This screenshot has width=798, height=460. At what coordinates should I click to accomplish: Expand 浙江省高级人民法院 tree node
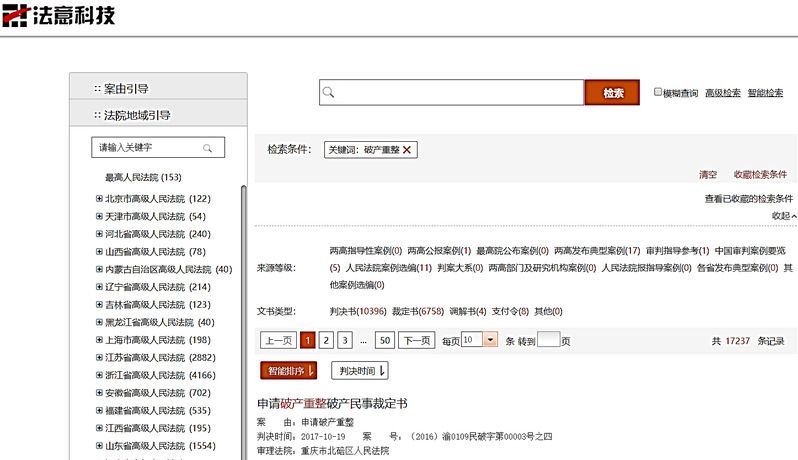point(99,375)
